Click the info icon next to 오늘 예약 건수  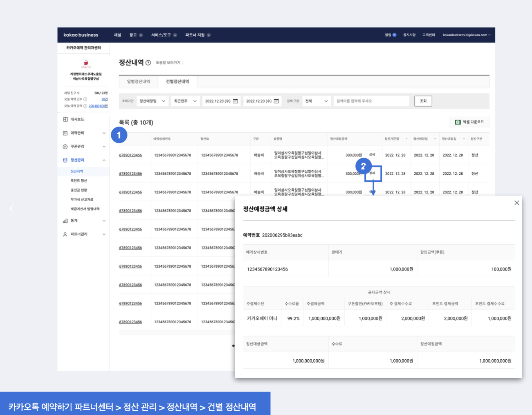85,99
